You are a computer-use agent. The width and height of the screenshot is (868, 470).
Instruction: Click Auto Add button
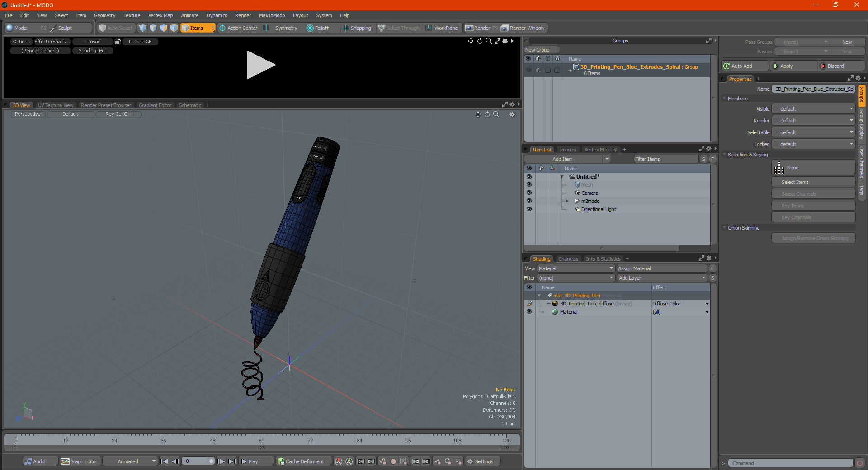(x=745, y=66)
